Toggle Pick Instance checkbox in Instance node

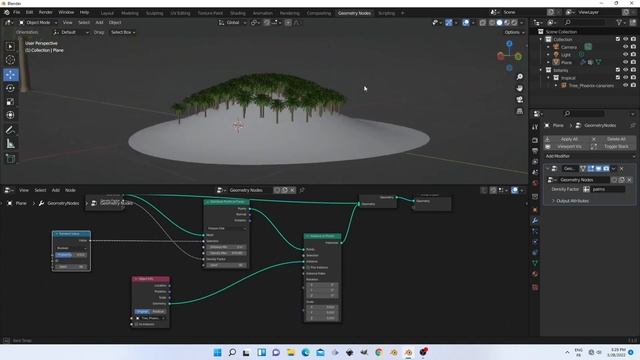point(308,267)
